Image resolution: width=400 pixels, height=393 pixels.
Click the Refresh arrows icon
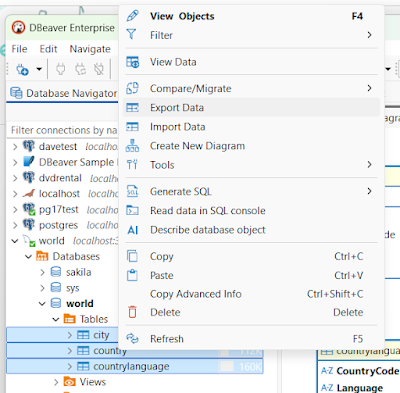tap(132, 338)
